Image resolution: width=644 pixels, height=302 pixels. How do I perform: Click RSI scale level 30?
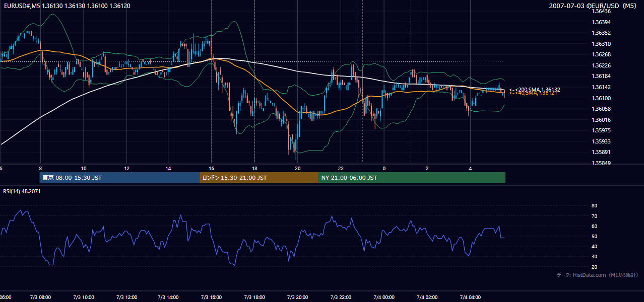594,257
